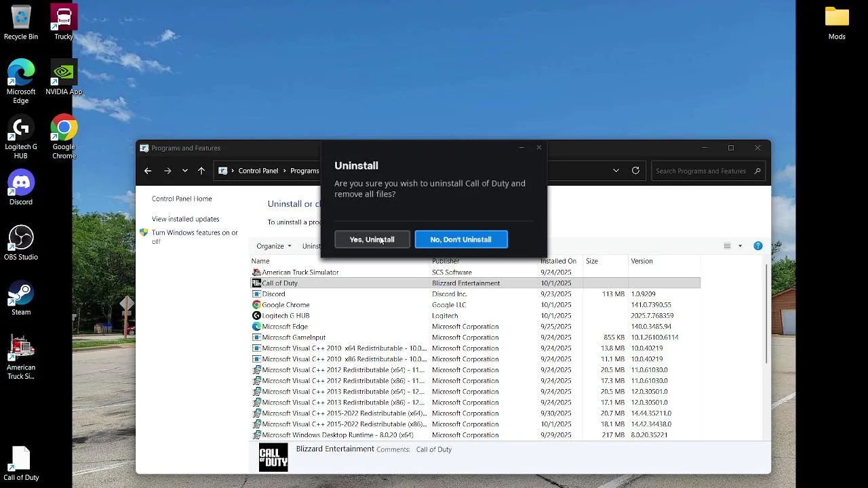Viewport: 868px width, 488px height.
Task: Open Steam desktop shortcut
Action: (x=21, y=299)
